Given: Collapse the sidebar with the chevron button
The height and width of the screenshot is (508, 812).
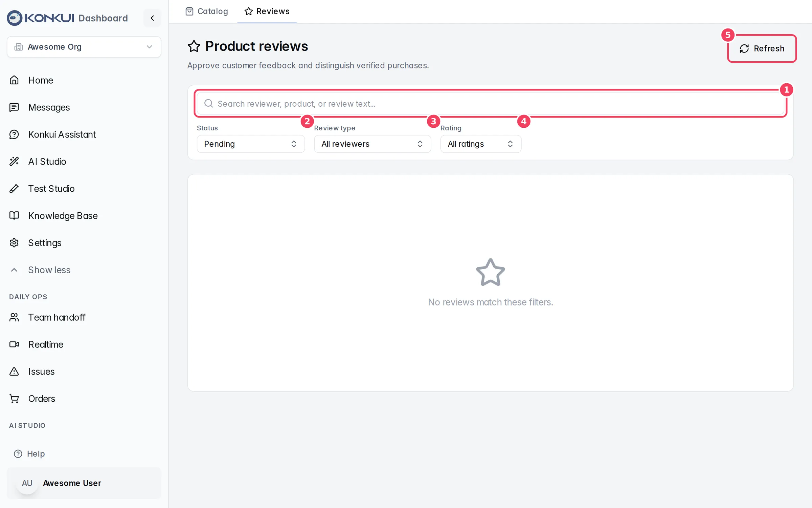Looking at the screenshot, I should tap(152, 18).
